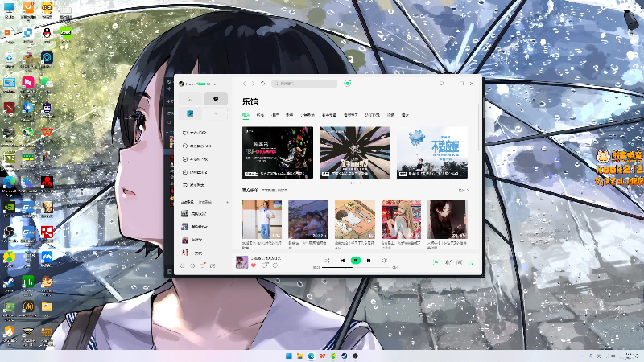644x362 pixels.
Task: Open the home tile in the sidebar
Action: [x=190, y=98]
